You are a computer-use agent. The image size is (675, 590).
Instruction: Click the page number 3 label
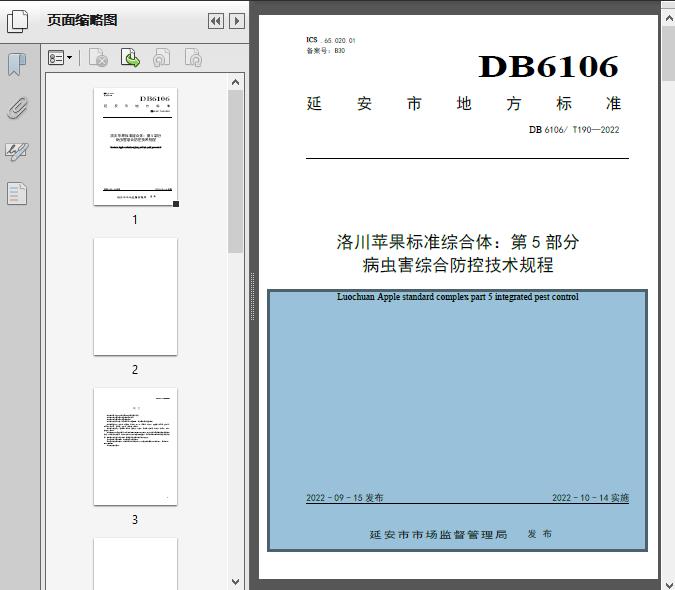135,519
